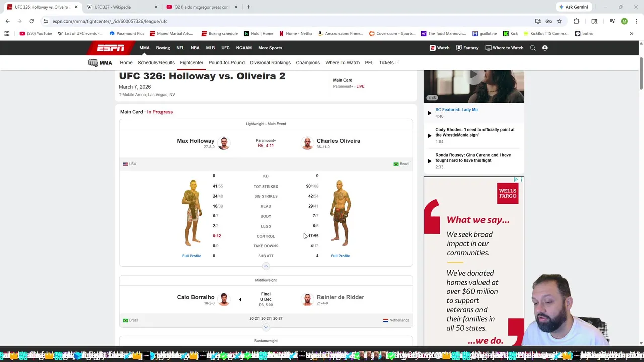644x362 pixels.
Task: Open the Boxing section in ESPN nav
Action: coord(163,48)
